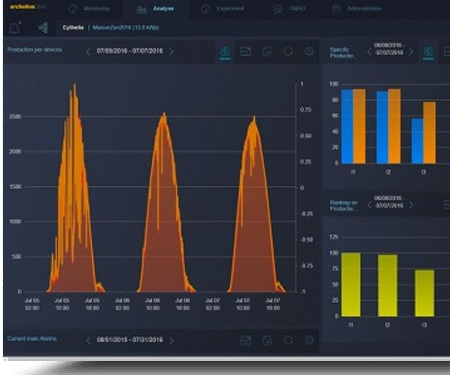Click the table view icon in Current main Alarms

pyautogui.click(x=246, y=340)
